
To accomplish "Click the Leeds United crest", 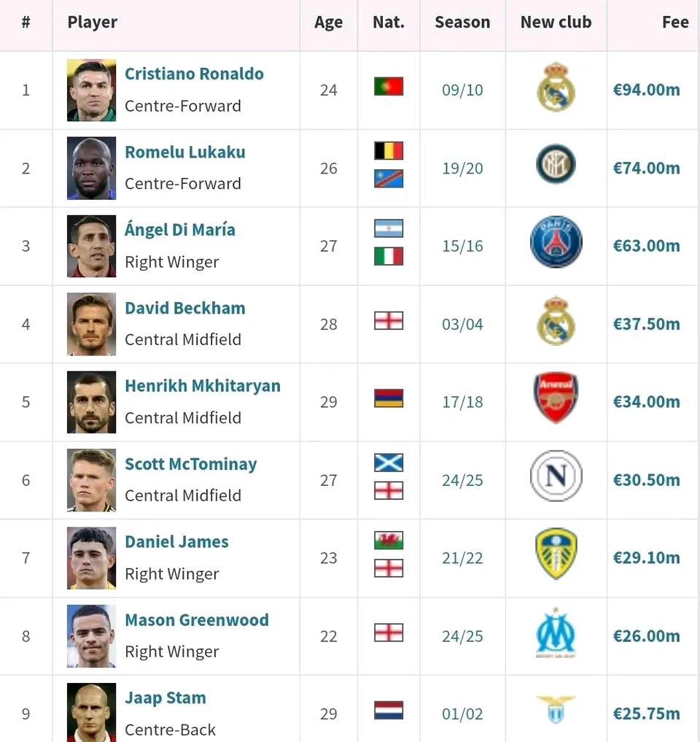I will (x=556, y=554).
